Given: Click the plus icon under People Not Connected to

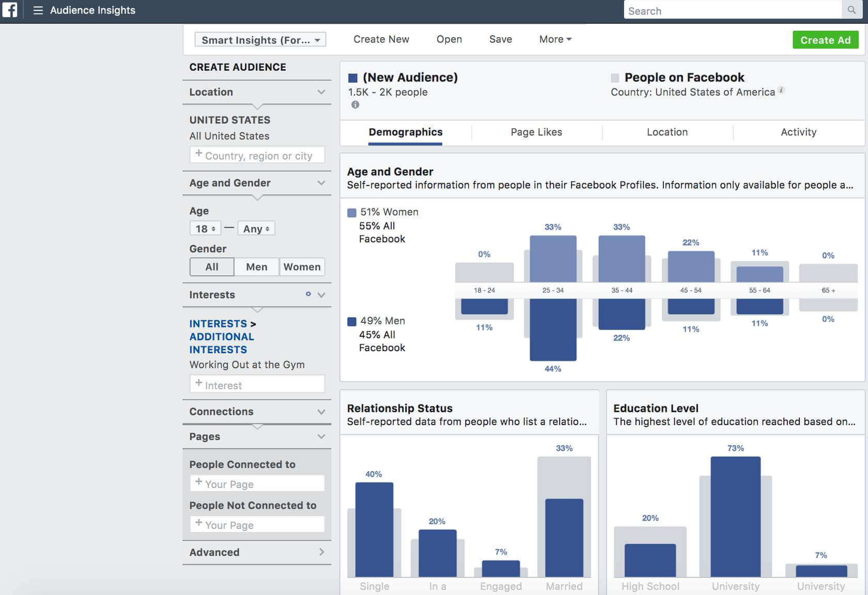Looking at the screenshot, I should (198, 523).
